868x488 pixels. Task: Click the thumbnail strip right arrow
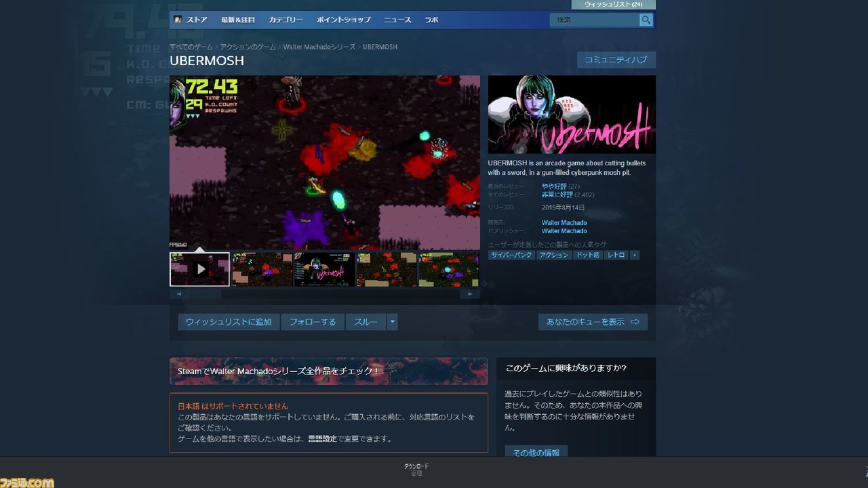tap(471, 294)
